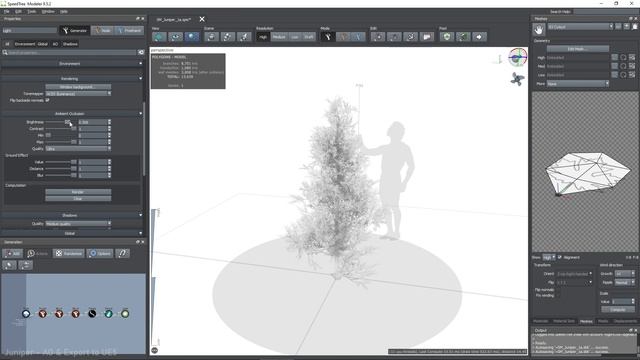Set resolution to High
The height and width of the screenshot is (360, 640).
pos(263,37)
